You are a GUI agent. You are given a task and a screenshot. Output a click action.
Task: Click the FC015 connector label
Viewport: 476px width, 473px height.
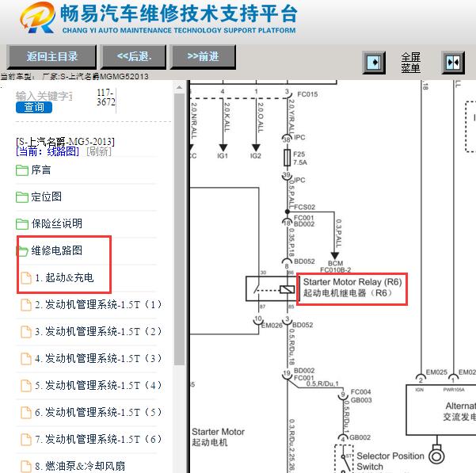click(307, 94)
